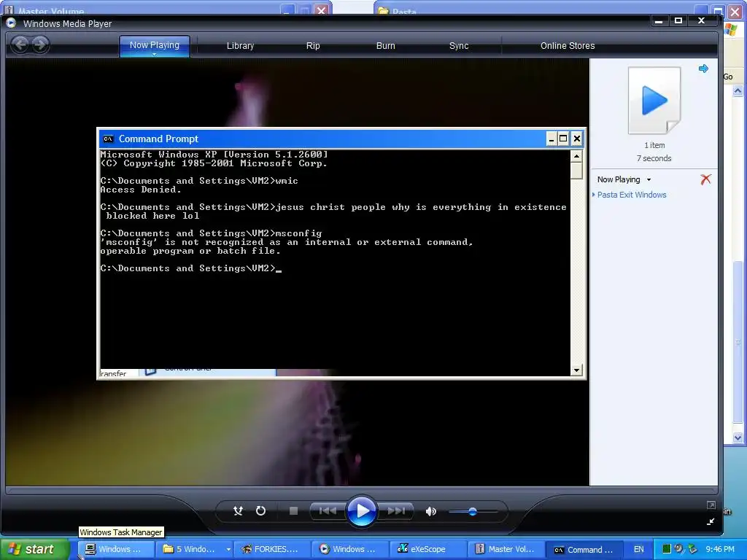Click the EN language indicator

coord(639,549)
